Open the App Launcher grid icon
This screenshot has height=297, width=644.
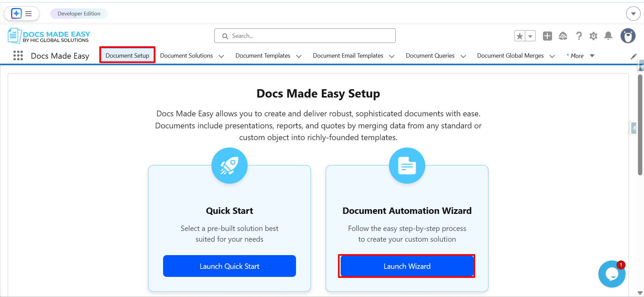point(18,56)
